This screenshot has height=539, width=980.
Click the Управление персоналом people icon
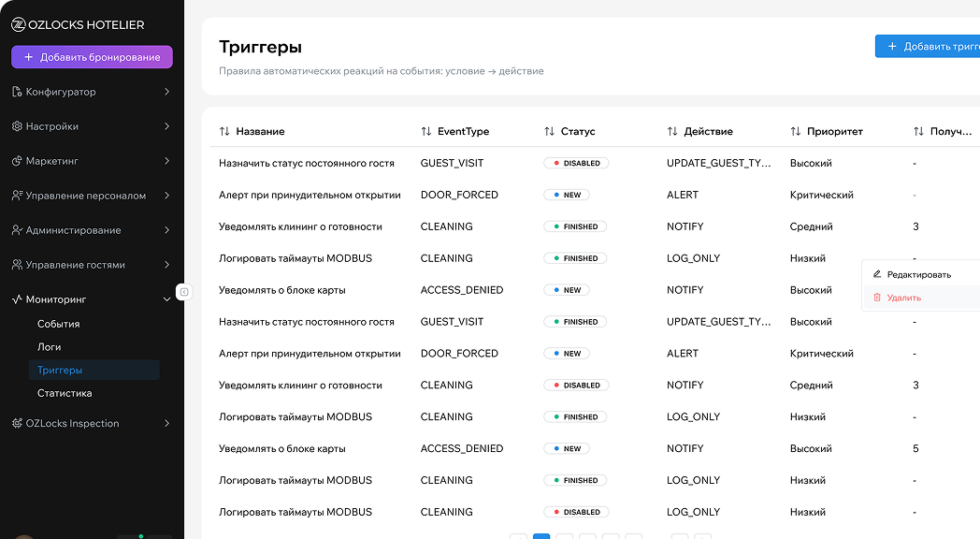[17, 196]
